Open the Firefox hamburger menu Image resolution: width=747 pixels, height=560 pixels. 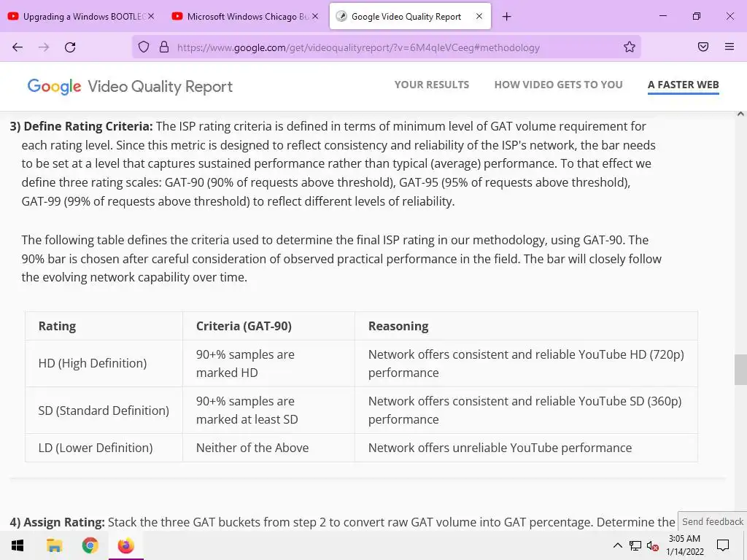(x=729, y=47)
